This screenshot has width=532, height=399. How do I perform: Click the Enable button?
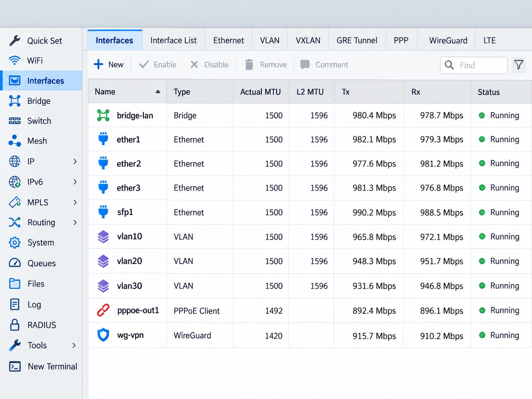point(158,65)
